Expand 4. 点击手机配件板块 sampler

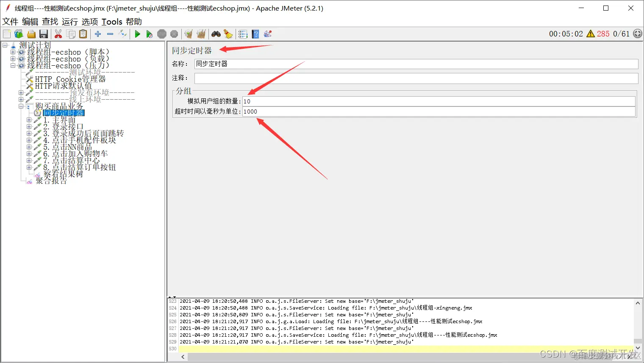(x=29, y=140)
